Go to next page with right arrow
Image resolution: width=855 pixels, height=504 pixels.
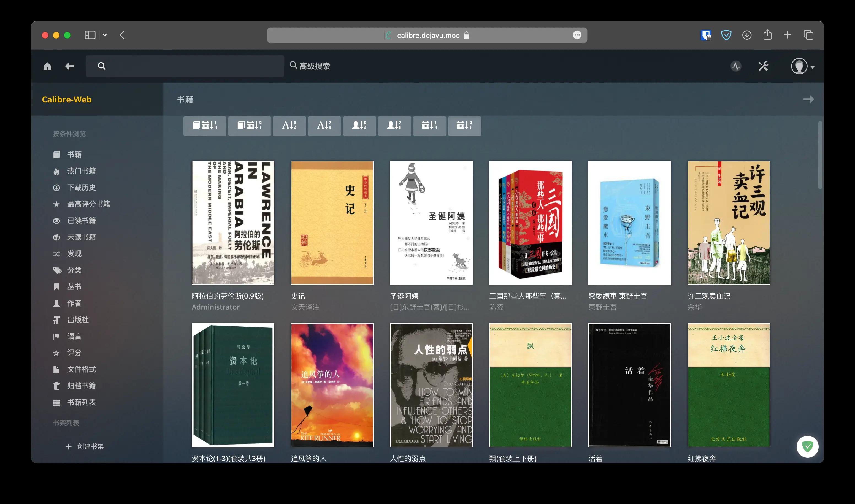point(808,99)
